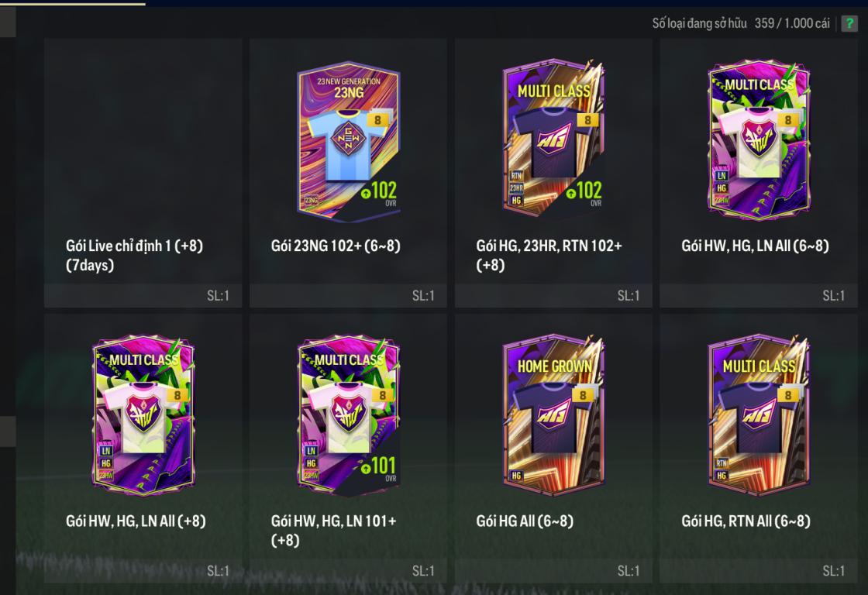Click SL:1 quantity bar under Live chỉ định pack
The height and width of the screenshot is (595, 868).
point(143,295)
